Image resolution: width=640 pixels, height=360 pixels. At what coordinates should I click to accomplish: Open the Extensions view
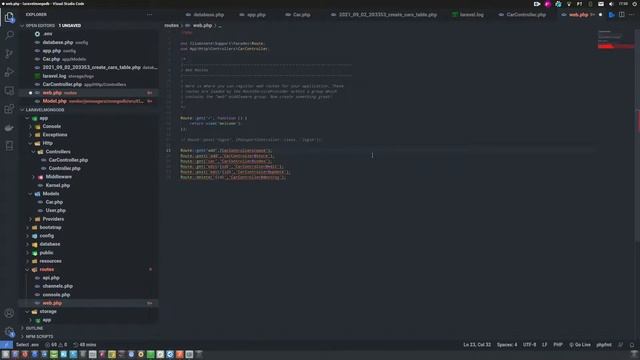[9, 109]
